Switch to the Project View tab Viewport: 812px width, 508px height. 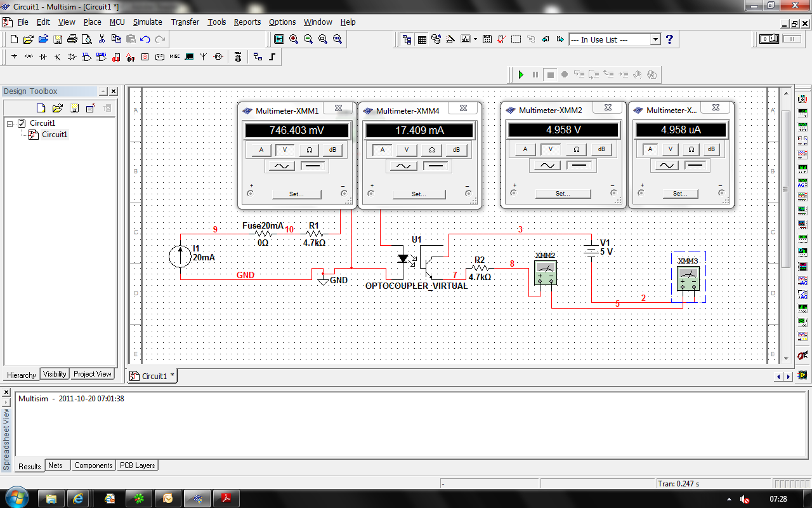tap(93, 374)
